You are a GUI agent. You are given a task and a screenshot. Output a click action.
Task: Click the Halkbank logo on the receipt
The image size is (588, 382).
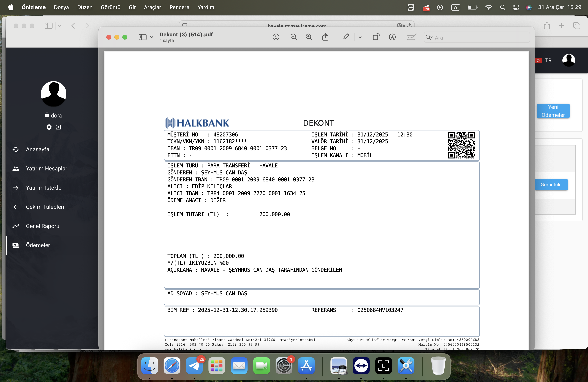(x=197, y=123)
